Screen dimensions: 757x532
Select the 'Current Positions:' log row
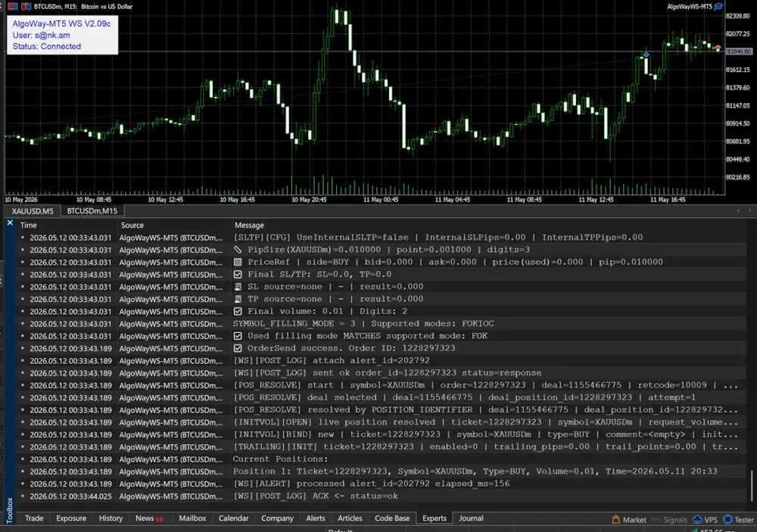[x=382, y=459]
